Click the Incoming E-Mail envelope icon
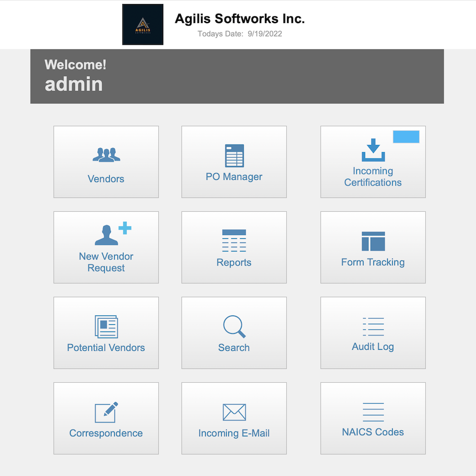This screenshot has width=476, height=476. click(234, 412)
